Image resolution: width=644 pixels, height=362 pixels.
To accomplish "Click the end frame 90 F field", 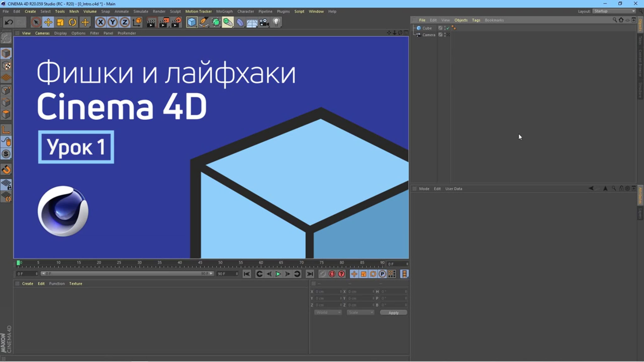I will [228, 274].
